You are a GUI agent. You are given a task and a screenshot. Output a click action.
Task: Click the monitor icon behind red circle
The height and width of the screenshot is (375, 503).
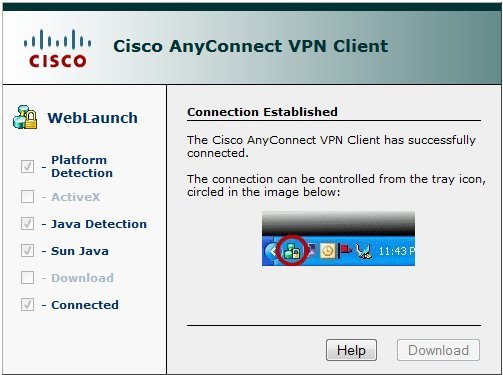pyautogui.click(x=311, y=249)
